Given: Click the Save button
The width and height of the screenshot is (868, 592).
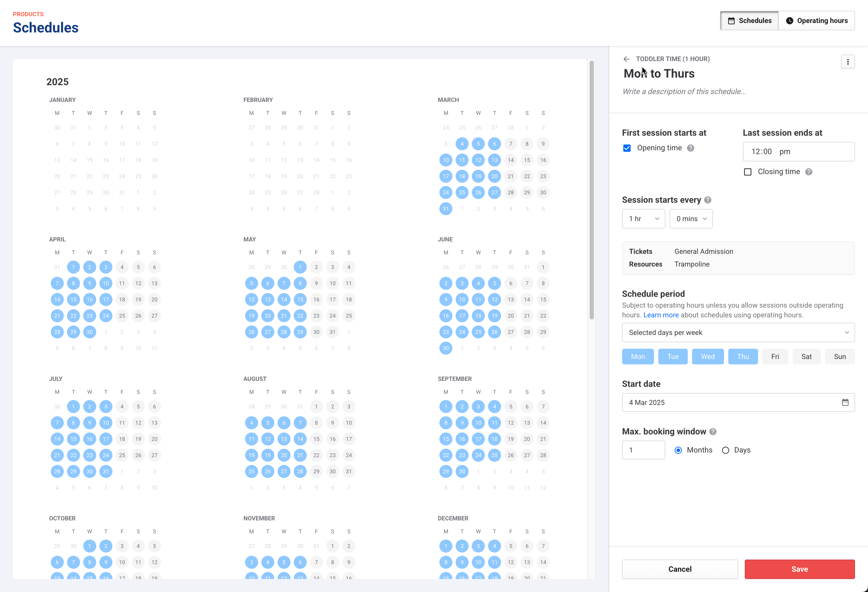Looking at the screenshot, I should pos(799,569).
